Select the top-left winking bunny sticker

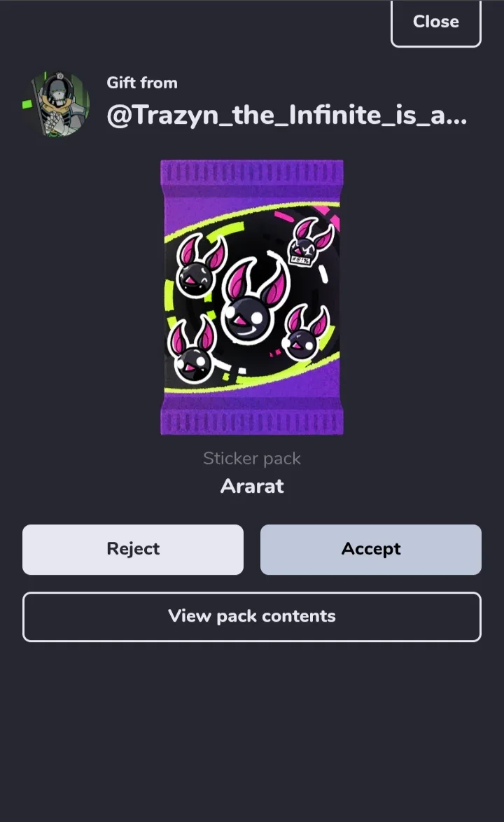click(x=199, y=266)
